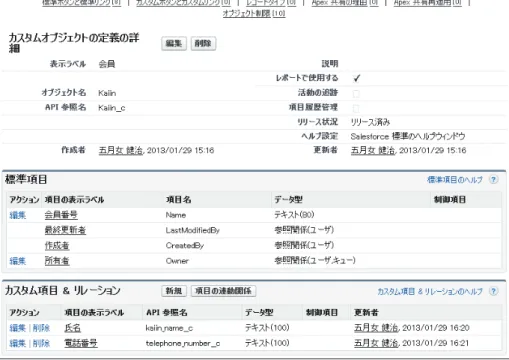The image size is (509, 360).
Task: Open the 会員番号 field label link
Action: tap(61, 215)
